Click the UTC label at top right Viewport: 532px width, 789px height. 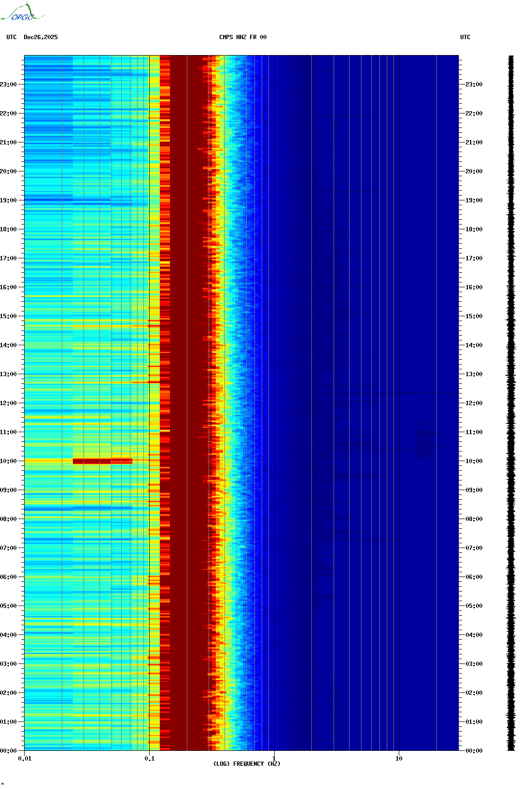point(465,37)
